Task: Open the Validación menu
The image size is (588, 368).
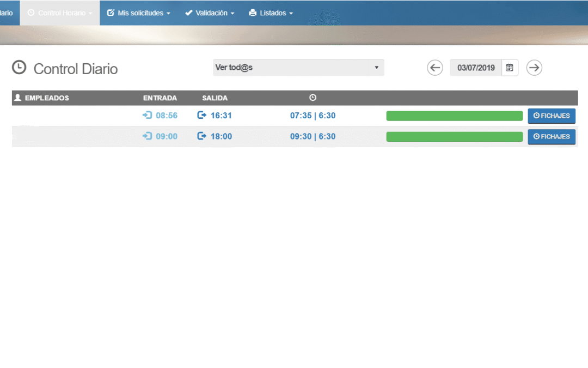Action: coord(210,13)
